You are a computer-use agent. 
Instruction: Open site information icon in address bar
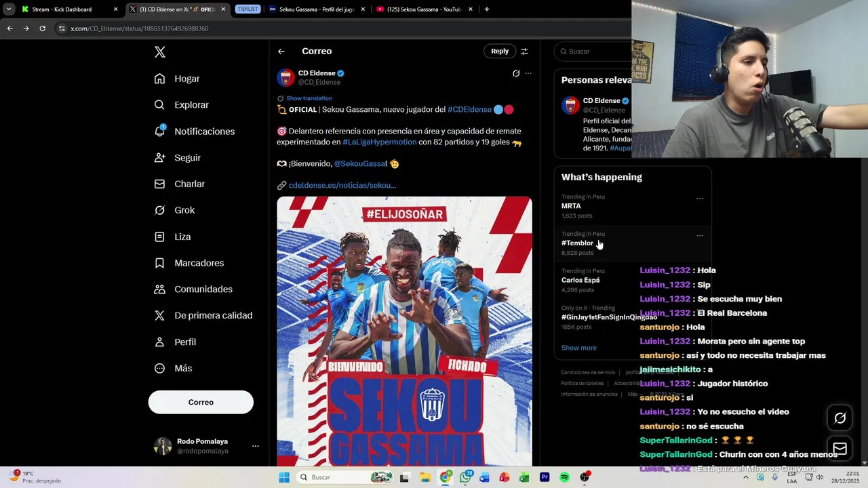tap(62, 28)
